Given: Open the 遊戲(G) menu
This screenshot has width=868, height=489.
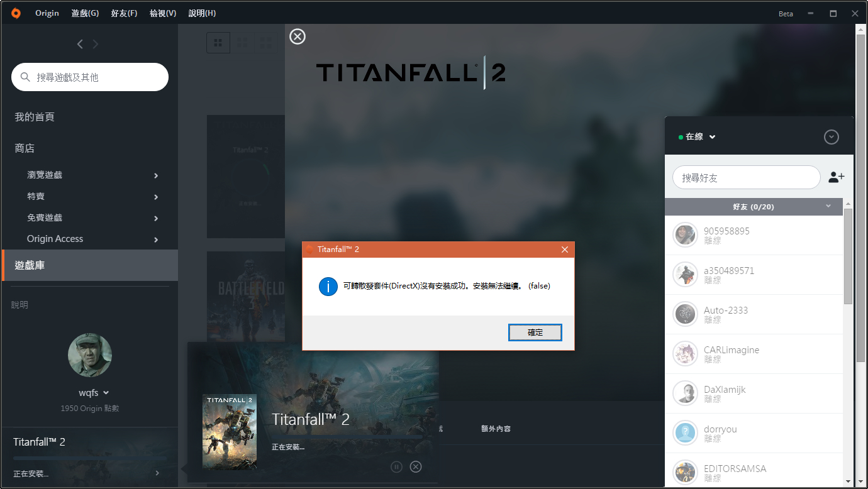Looking at the screenshot, I should (85, 13).
